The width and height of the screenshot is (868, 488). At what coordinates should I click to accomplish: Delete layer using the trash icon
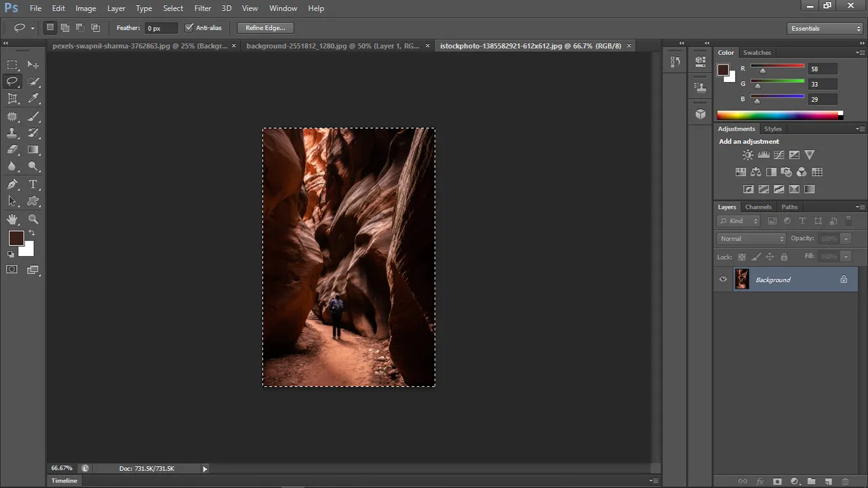point(845,481)
